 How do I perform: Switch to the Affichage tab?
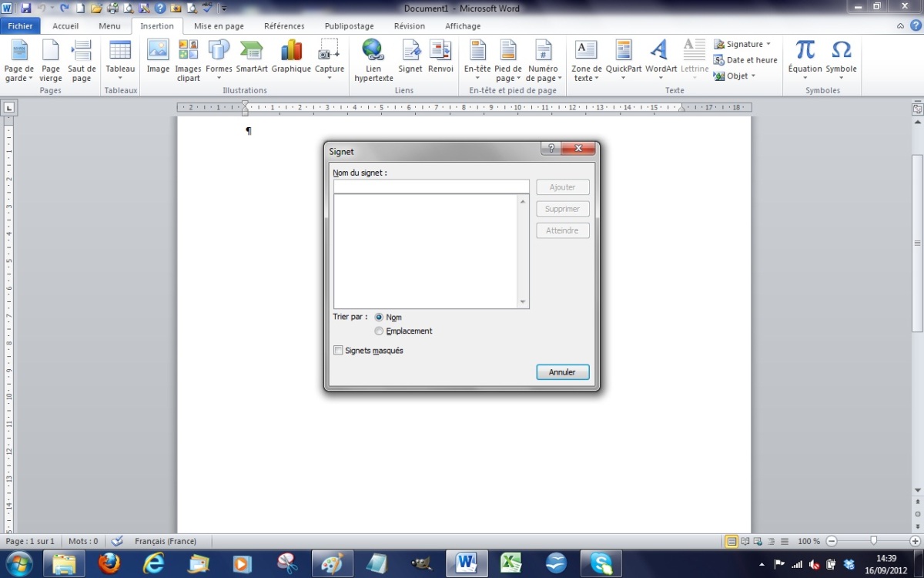point(462,26)
